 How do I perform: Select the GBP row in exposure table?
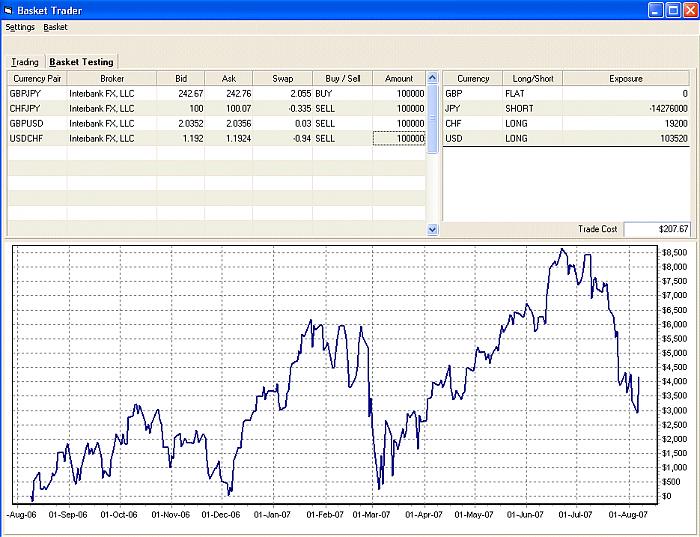coord(566,94)
